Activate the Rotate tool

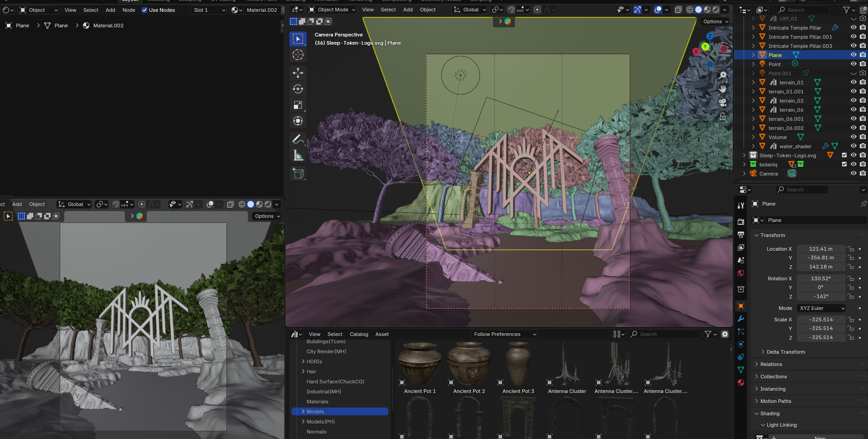pos(298,89)
